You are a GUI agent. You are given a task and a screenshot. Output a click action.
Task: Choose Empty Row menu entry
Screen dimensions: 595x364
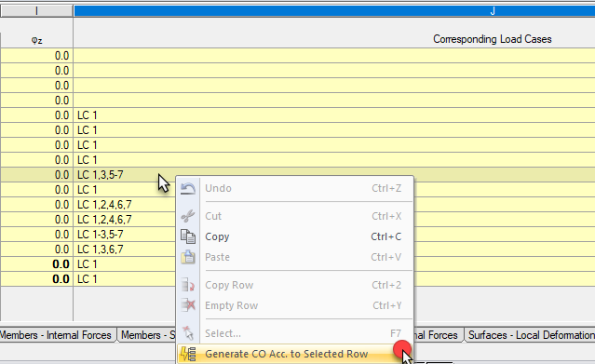[x=295, y=305]
